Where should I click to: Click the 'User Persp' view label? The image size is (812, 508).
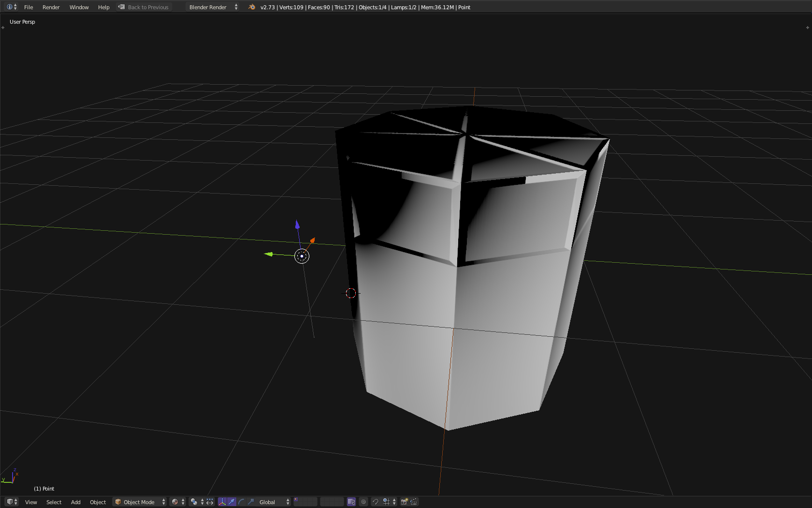[22, 22]
